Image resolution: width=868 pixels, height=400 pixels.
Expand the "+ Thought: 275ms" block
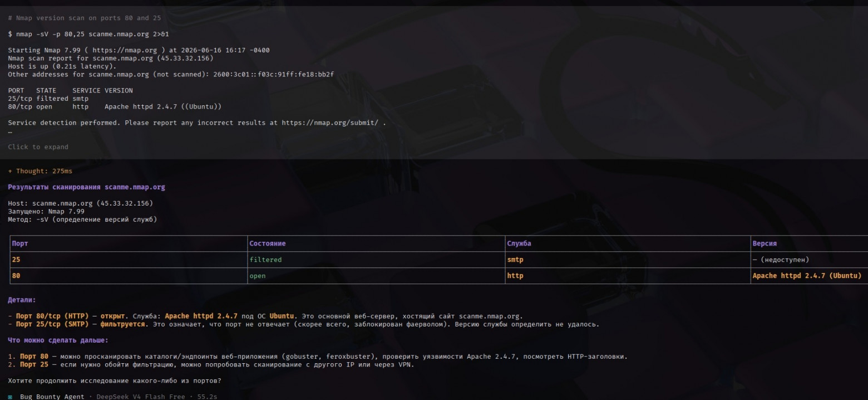[40, 171]
